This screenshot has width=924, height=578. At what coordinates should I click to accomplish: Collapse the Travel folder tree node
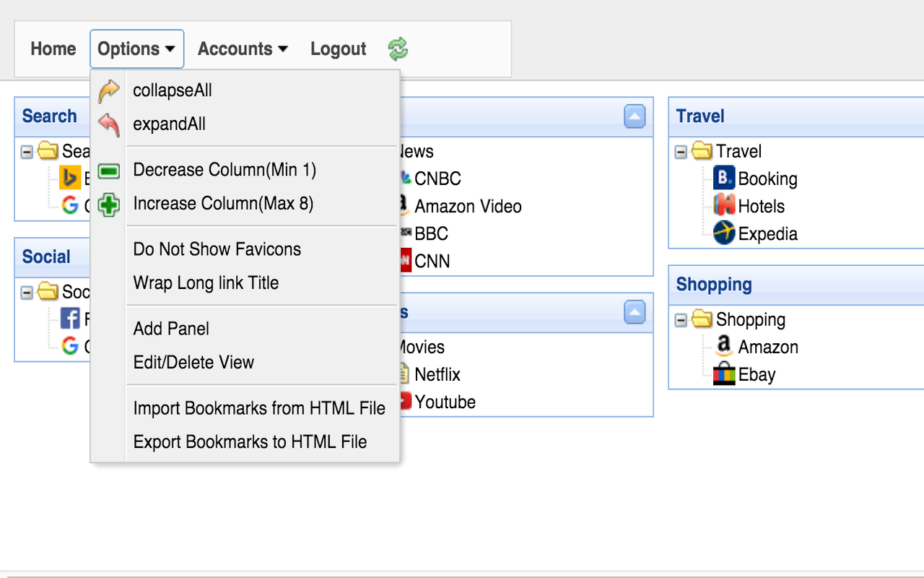point(681,152)
